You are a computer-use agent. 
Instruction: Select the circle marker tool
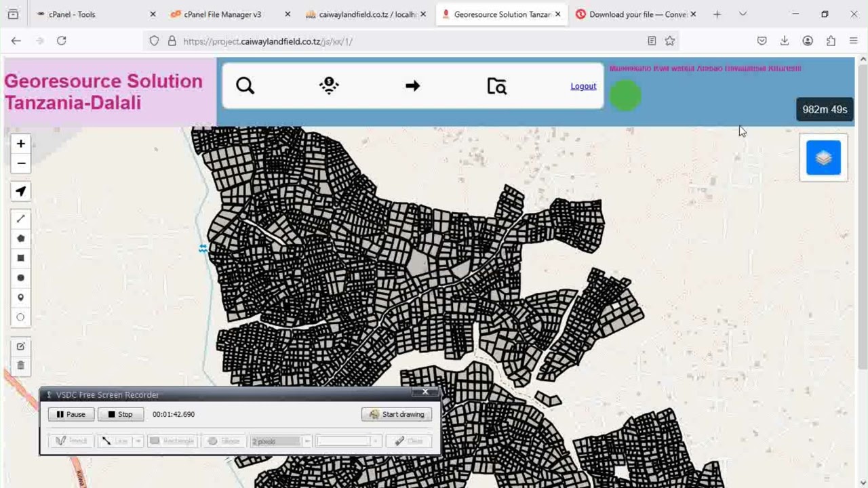[21, 317]
